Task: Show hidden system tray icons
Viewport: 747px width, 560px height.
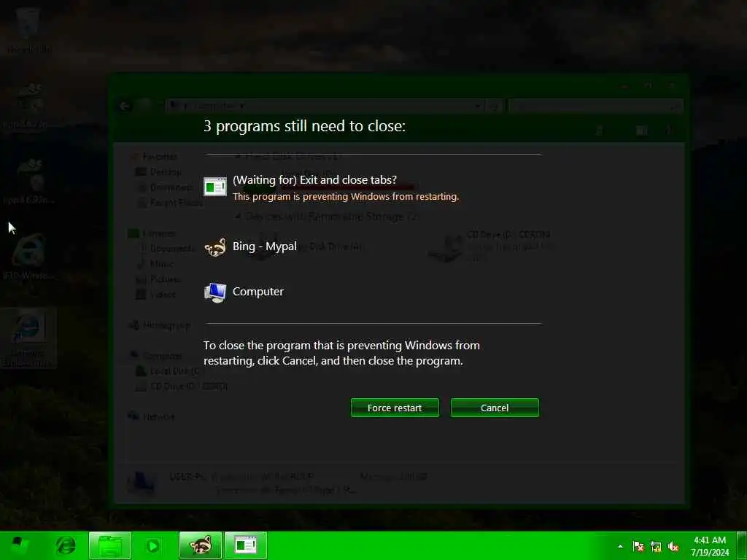Action: click(620, 546)
